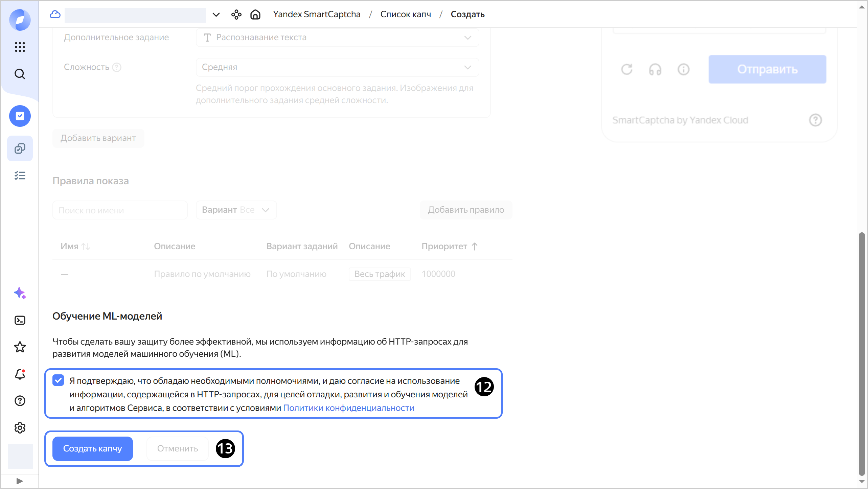Open notifications bell icon
868x489 pixels.
[x=20, y=374]
